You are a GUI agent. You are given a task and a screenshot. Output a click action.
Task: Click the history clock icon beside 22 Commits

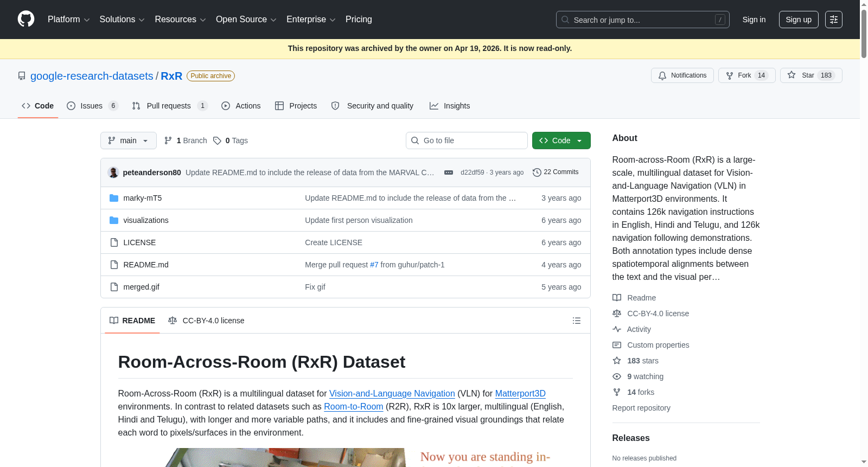point(537,172)
